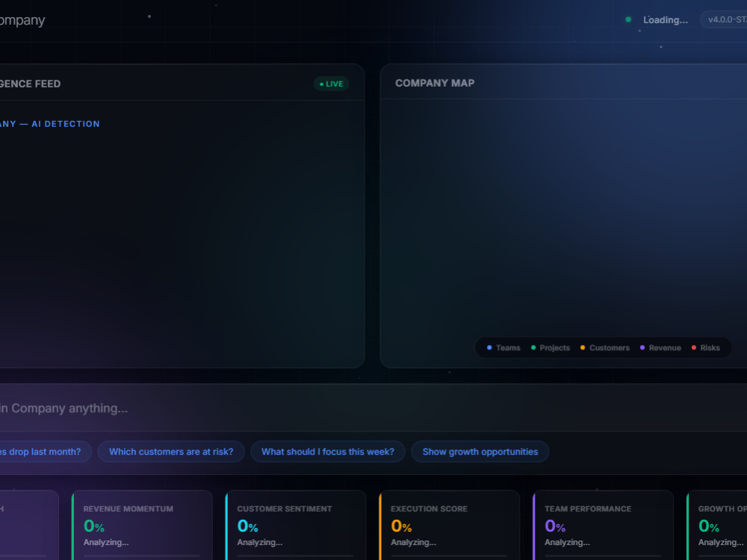Screen dimensions: 747x560
Task: Open the Revenue Momentum metric card
Action: (142, 525)
